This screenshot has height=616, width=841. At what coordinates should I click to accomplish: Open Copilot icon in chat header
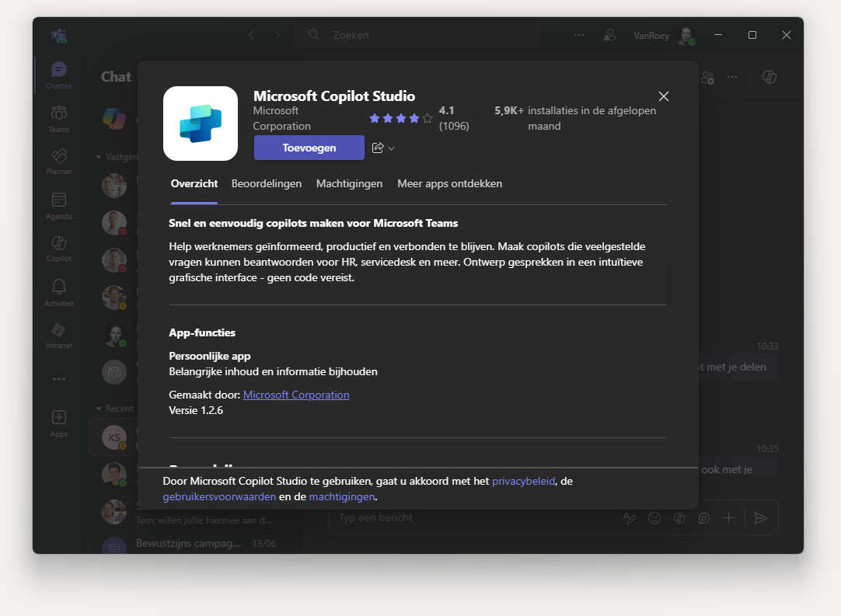(769, 77)
